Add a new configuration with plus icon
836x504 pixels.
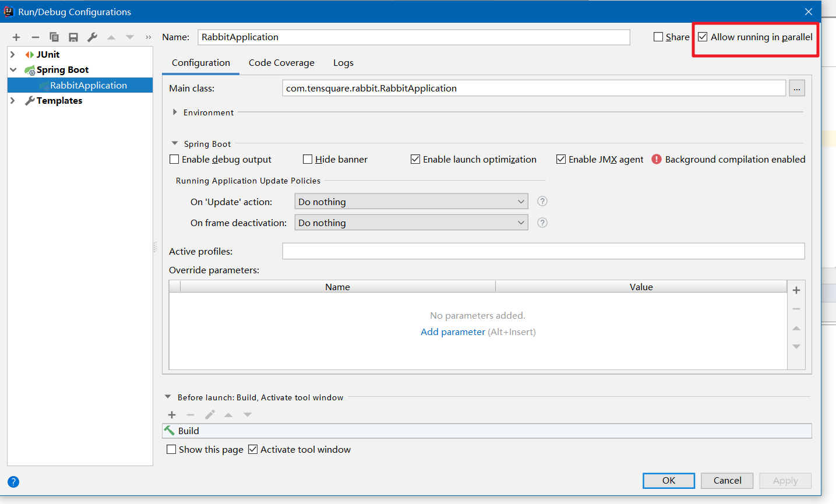coord(16,37)
